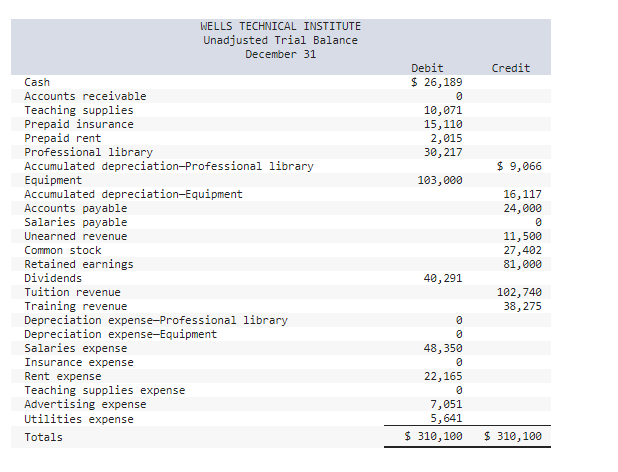Select Accounts payable credit 24,000
Image resolution: width=618 pixels, height=472 pixels.
point(523,208)
